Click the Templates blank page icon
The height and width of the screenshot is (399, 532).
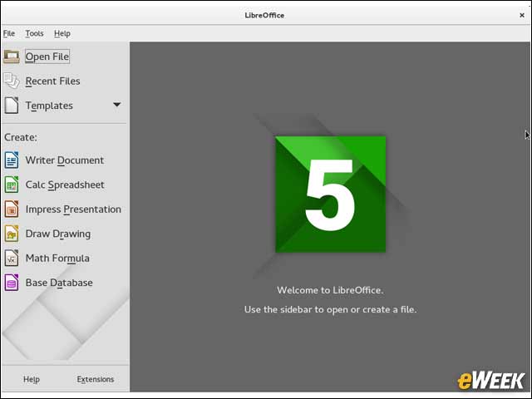click(12, 106)
